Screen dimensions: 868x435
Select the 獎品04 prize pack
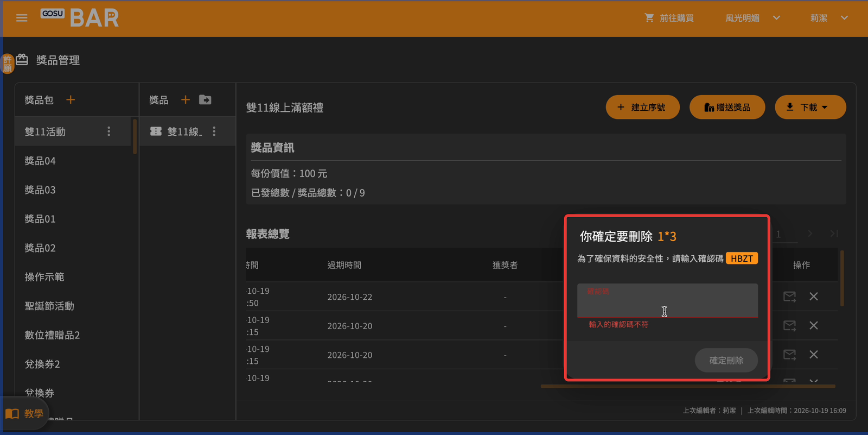tap(73, 161)
